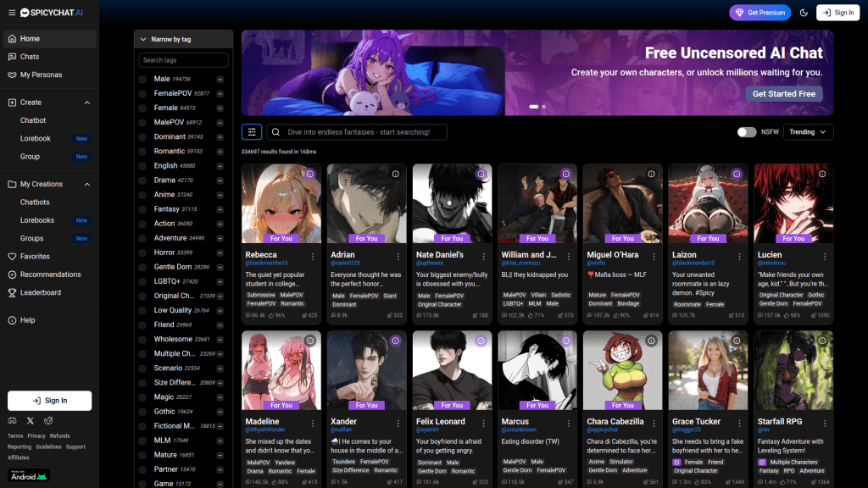Open Leaderboard in the sidebar
Screen dimensions: 868x488
coord(50,292)
